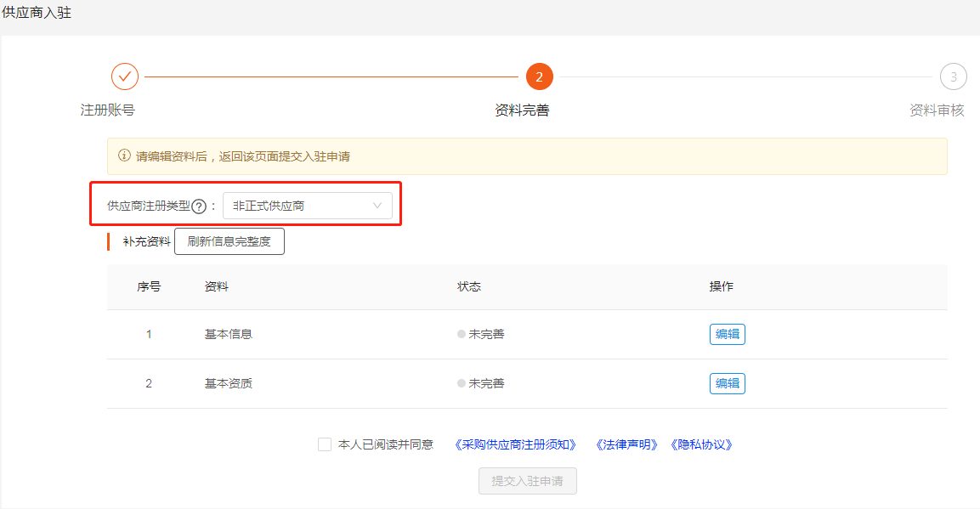Tick the 本人已阅读并同意 checkbox
The width and height of the screenshot is (980, 509).
pyautogui.click(x=325, y=444)
